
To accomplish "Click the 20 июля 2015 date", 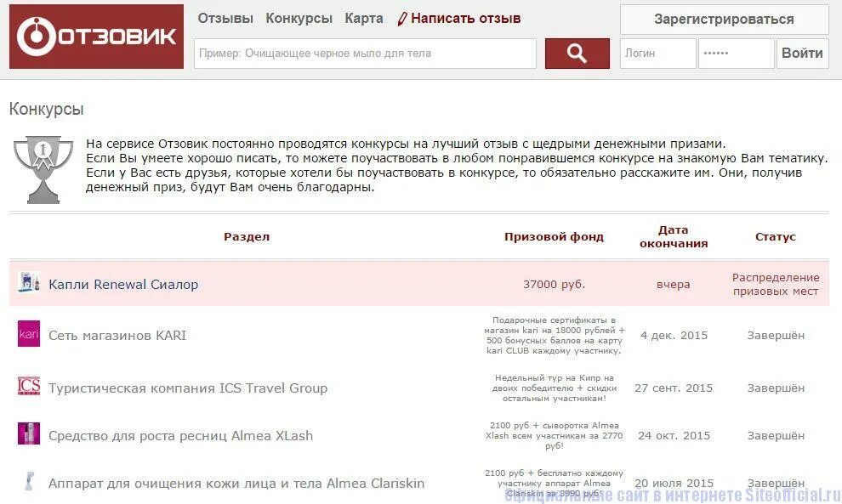I will coord(674,483).
